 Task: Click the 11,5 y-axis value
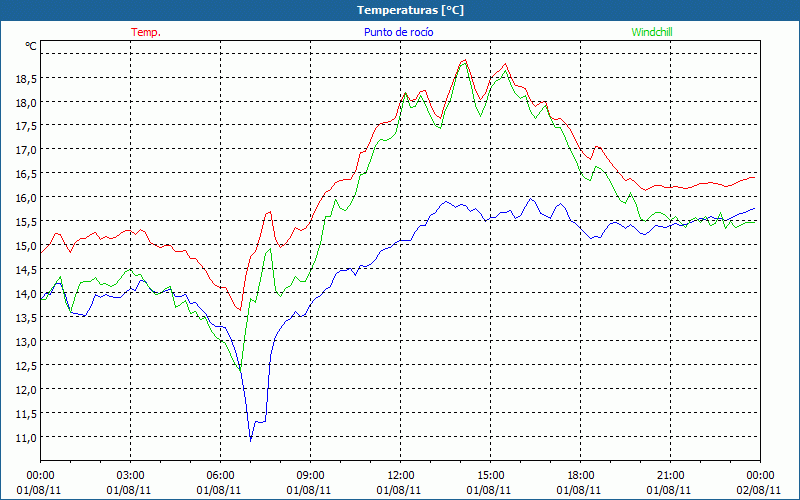pyautogui.click(x=26, y=414)
